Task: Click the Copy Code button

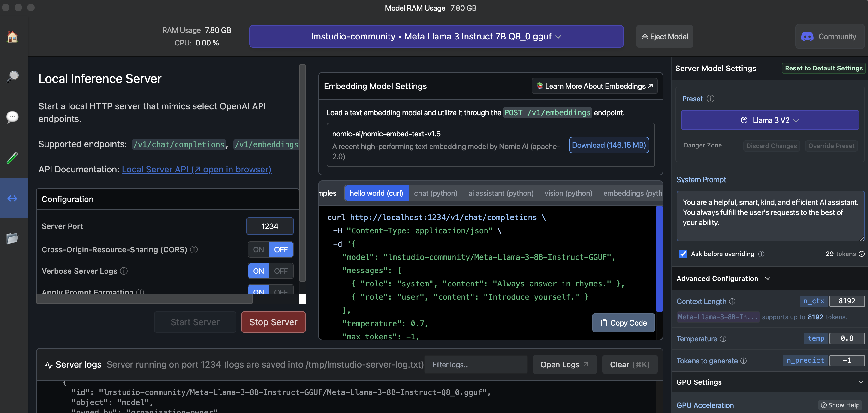Action: point(624,323)
